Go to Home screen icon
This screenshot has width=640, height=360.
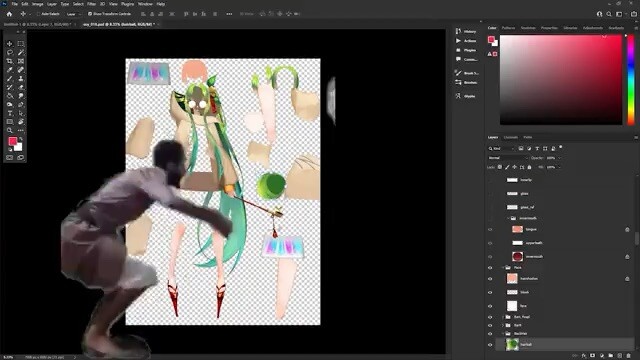[9, 14]
